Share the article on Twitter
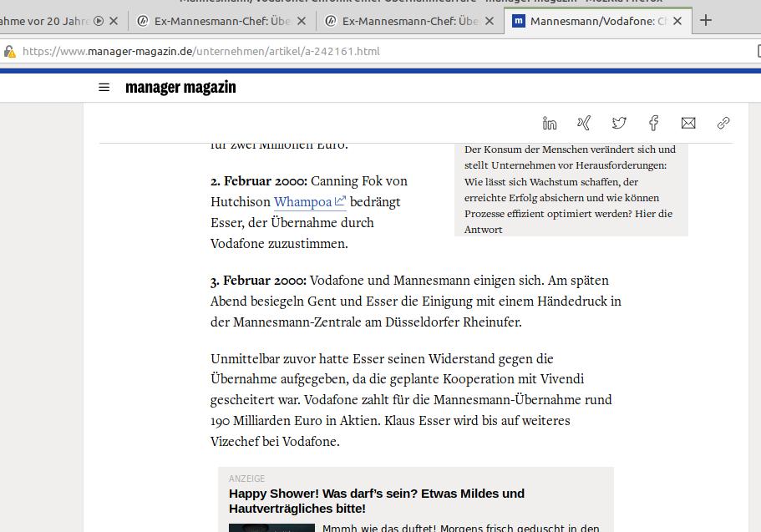The width and height of the screenshot is (761, 532). [619, 124]
